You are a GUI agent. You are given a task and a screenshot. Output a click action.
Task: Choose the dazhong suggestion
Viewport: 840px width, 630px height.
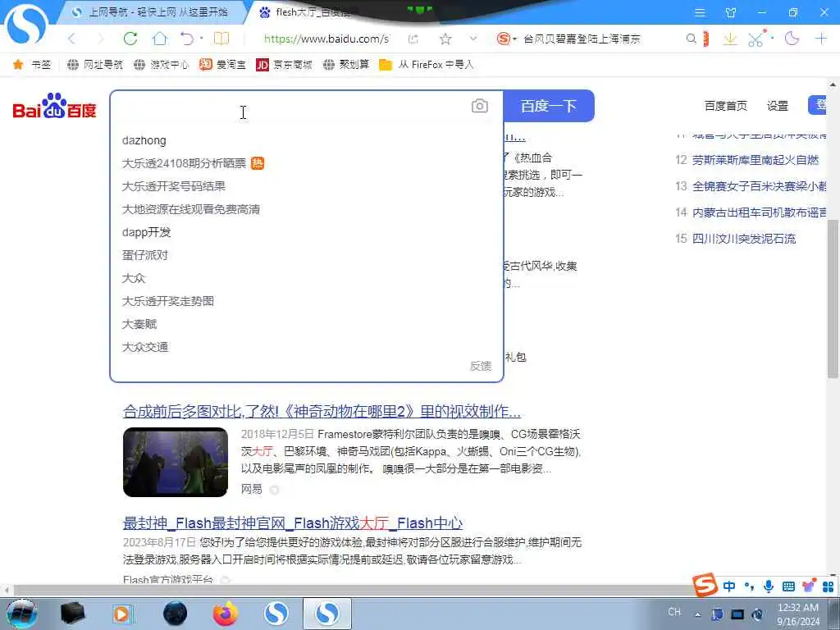[144, 140]
